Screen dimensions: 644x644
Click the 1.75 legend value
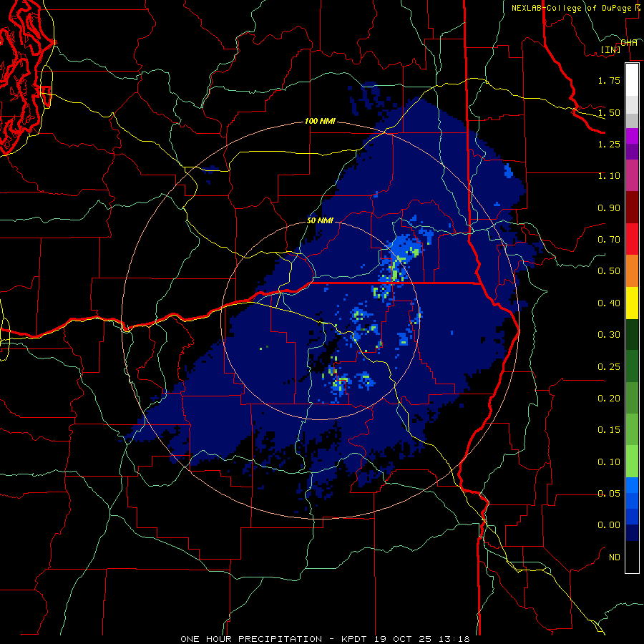point(609,80)
